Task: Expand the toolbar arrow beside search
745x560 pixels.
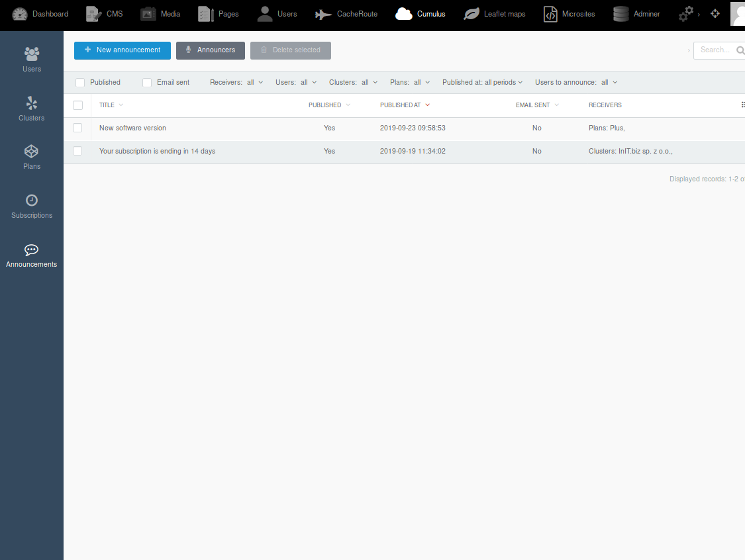Action: click(689, 50)
